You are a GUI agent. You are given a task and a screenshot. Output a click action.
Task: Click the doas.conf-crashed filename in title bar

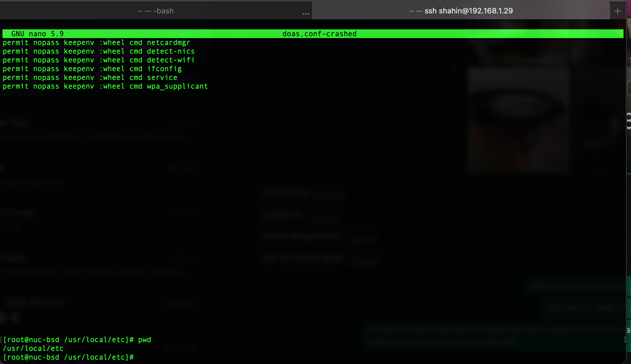pyautogui.click(x=319, y=34)
